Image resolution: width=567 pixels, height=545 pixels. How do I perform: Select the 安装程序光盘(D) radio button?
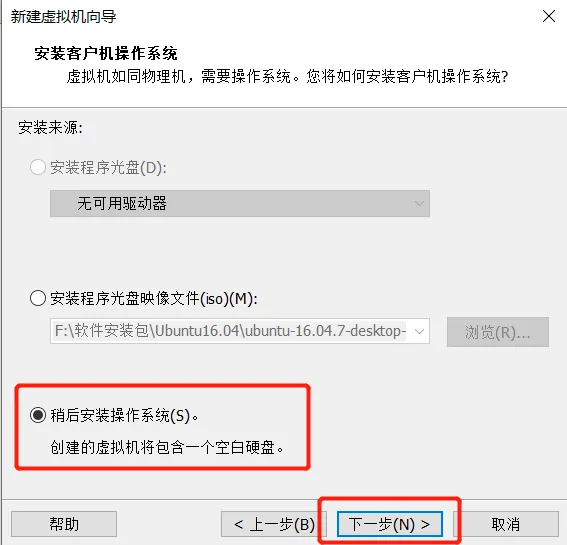click(x=38, y=167)
